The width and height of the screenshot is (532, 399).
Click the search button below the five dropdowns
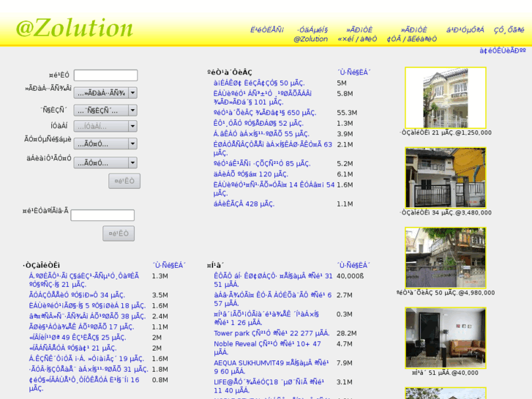124,181
